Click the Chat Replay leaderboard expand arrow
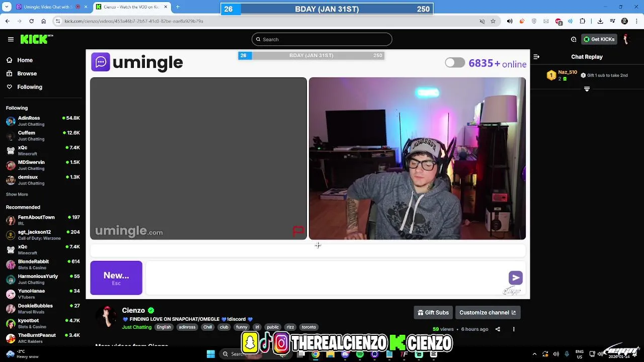 587,89
